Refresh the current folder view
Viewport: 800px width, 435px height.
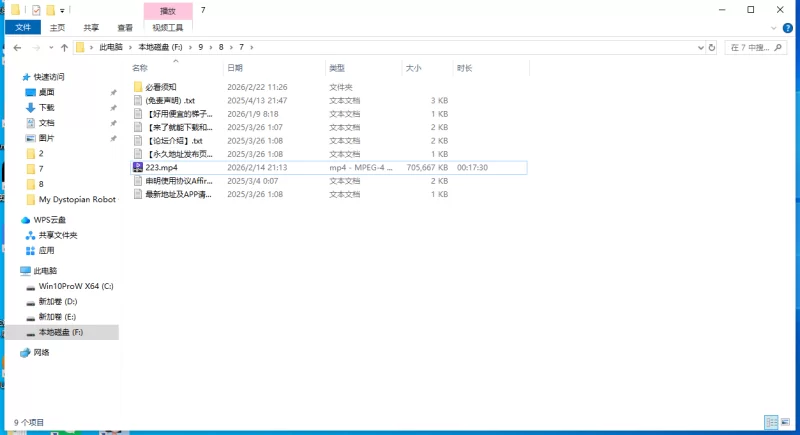(x=711, y=47)
